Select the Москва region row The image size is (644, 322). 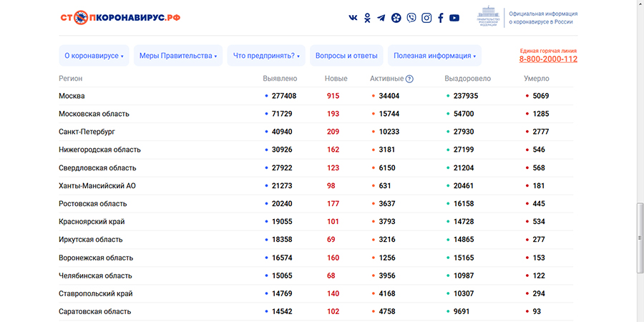[x=316, y=96]
